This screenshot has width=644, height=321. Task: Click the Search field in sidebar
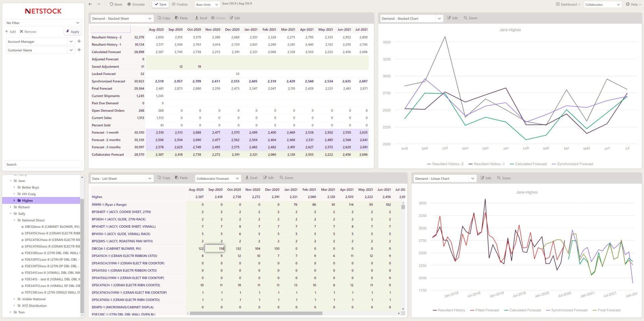43,164
